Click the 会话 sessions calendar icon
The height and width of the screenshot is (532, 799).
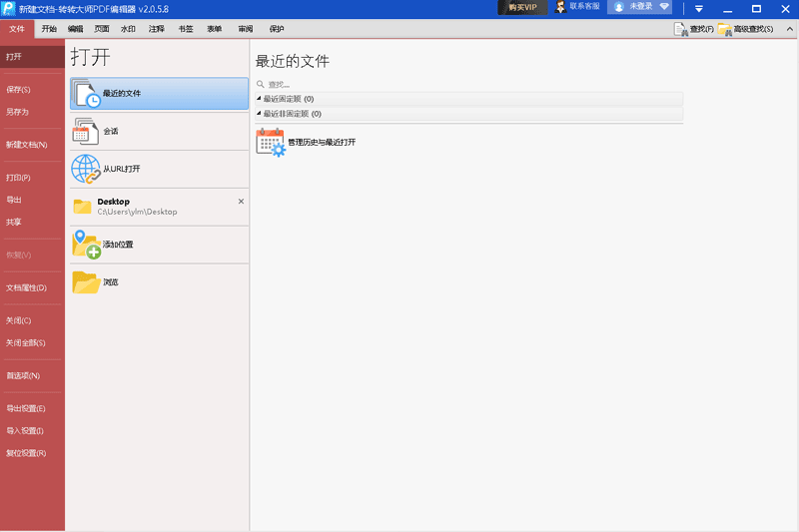(x=85, y=131)
